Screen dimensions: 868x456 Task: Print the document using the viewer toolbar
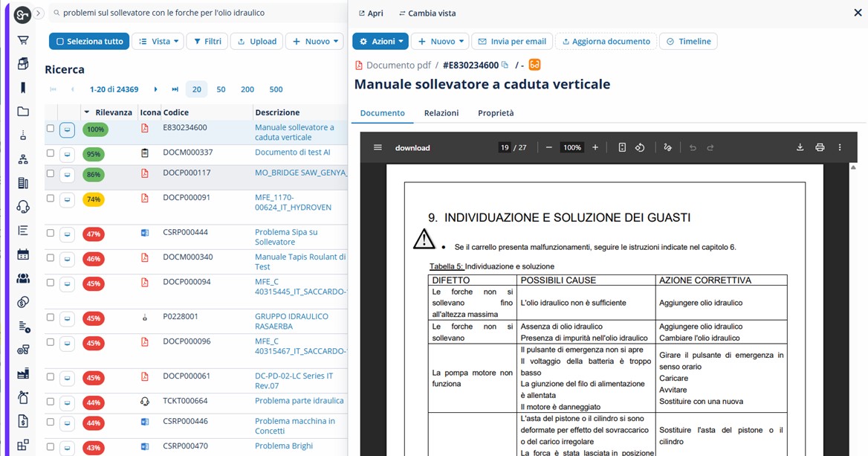point(820,147)
